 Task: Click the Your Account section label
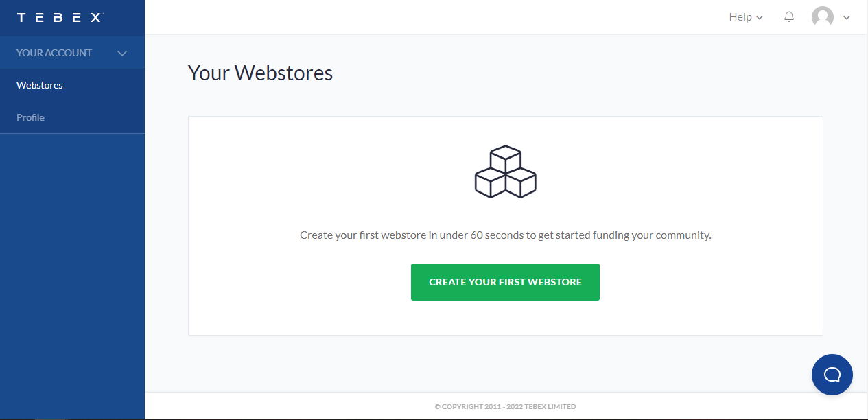54,53
